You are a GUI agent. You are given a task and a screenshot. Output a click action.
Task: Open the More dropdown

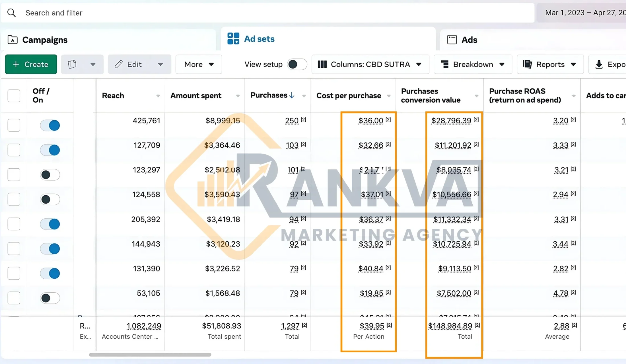tap(198, 64)
